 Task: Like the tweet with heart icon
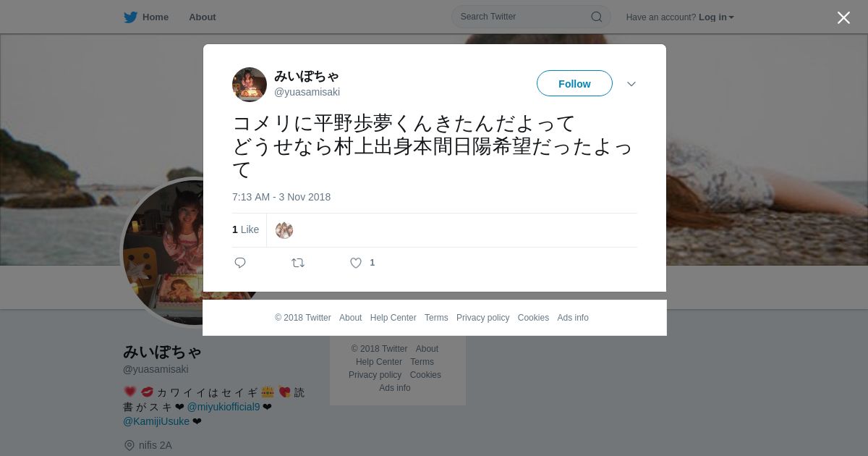[356, 263]
